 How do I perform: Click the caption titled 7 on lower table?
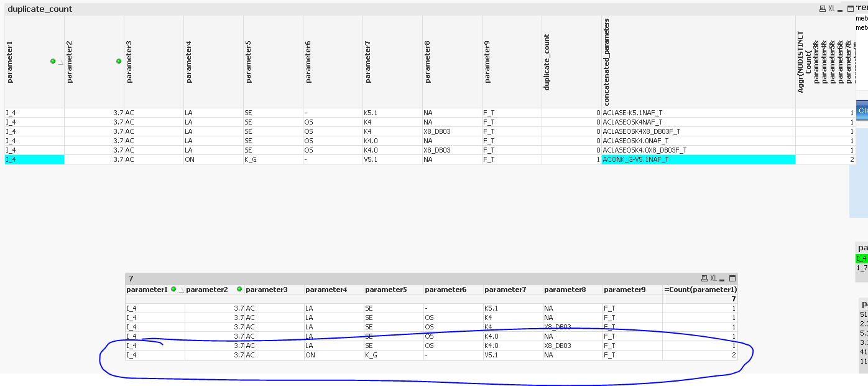point(131,278)
